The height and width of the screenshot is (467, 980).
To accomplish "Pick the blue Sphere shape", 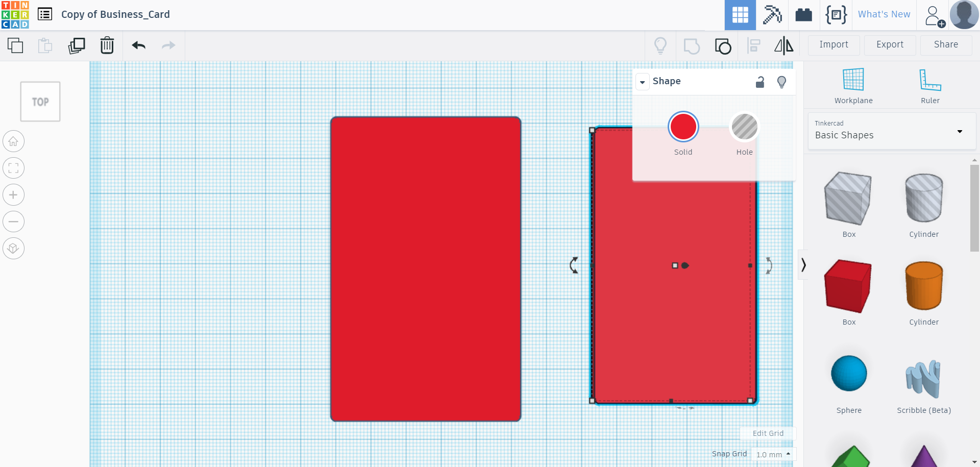I will (x=849, y=374).
